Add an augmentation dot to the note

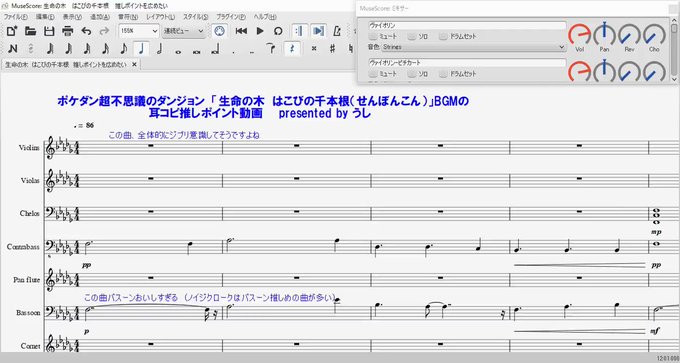click(x=233, y=52)
